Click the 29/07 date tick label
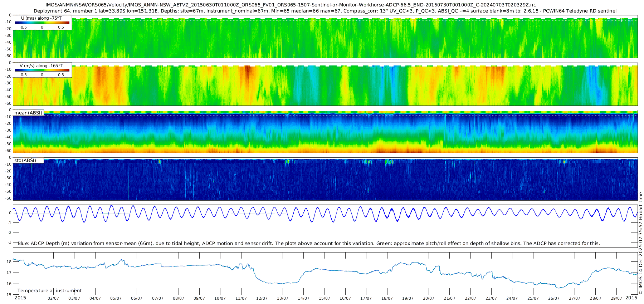Viewport: 644px width, 304px height. 616,298
